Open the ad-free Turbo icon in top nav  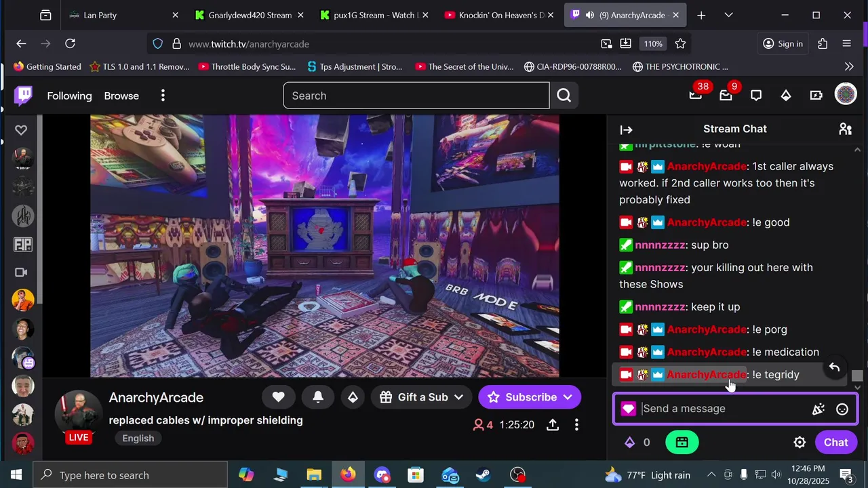[x=816, y=96]
